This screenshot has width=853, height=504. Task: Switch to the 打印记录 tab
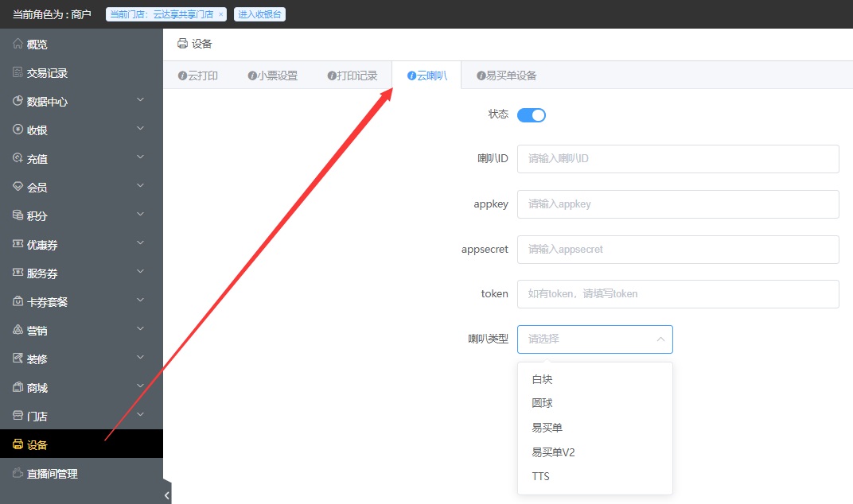tap(352, 76)
